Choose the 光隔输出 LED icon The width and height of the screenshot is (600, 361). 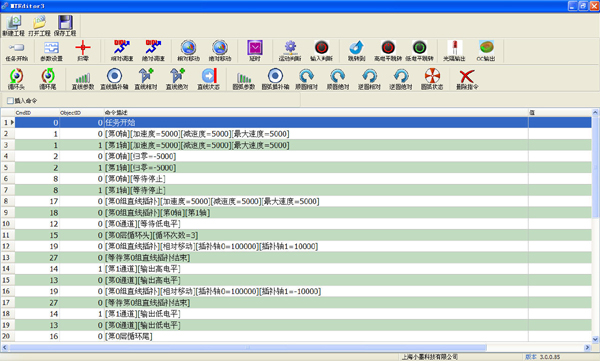click(454, 51)
